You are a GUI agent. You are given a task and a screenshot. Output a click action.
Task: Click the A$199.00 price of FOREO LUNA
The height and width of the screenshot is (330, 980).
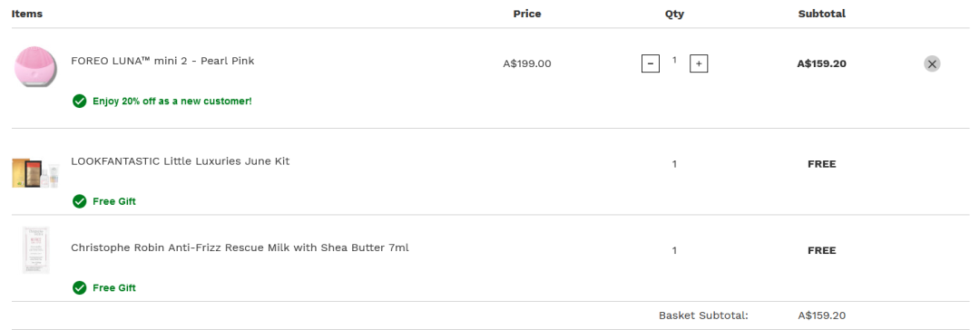[527, 63]
